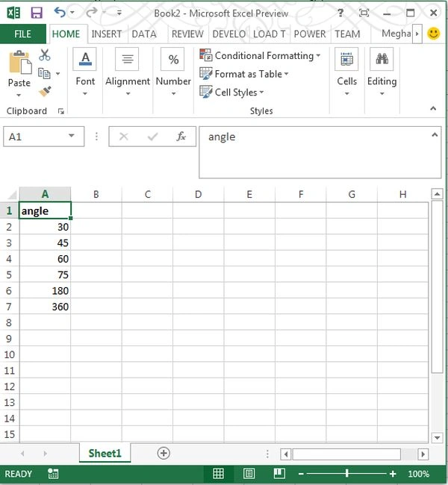Screen dimensions: 448x485
Task: Switch to the REVIEW tab
Action: click(x=187, y=34)
